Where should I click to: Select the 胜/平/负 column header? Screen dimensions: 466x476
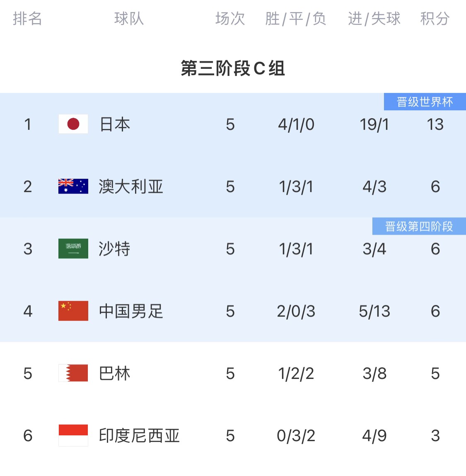click(296, 19)
